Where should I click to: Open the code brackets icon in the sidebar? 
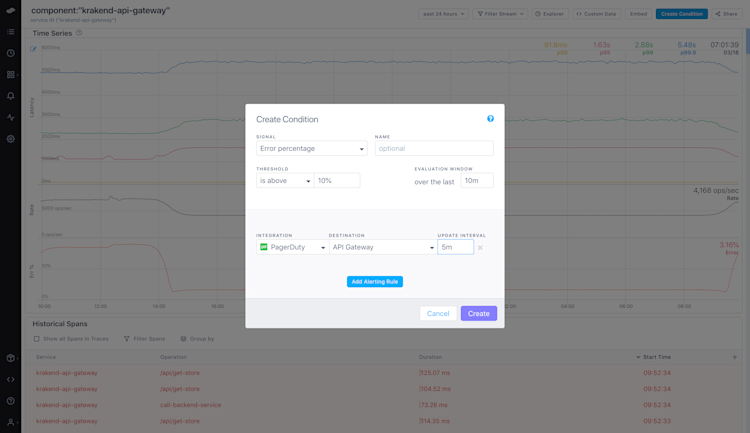tap(11, 379)
